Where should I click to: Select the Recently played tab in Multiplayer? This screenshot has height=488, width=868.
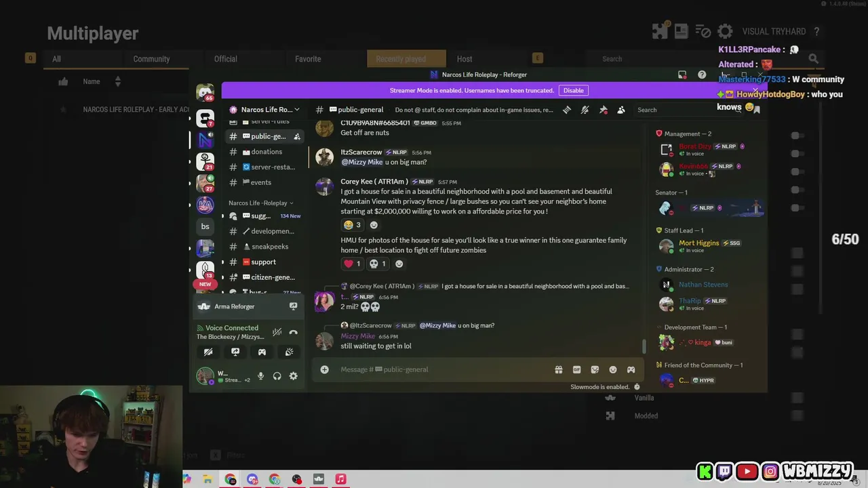point(406,59)
